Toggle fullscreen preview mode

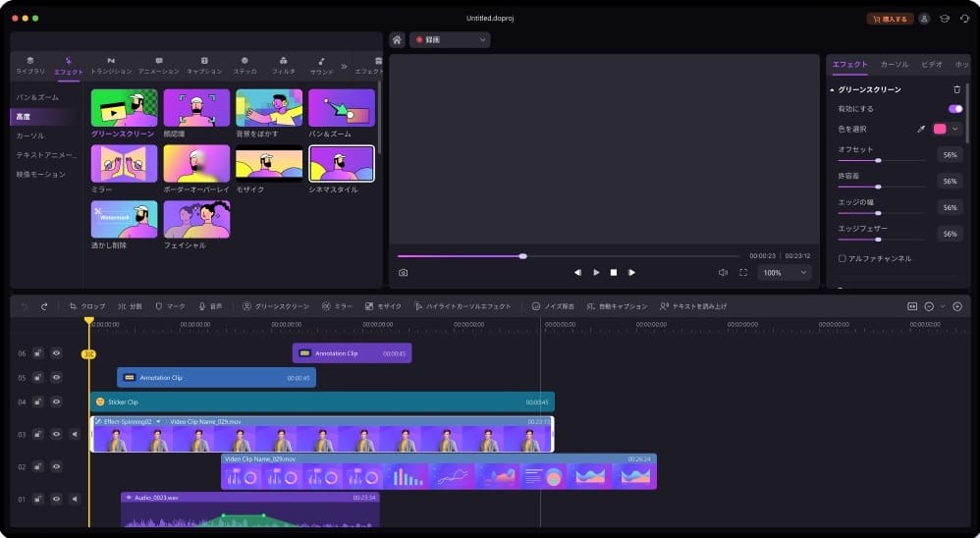coord(743,273)
